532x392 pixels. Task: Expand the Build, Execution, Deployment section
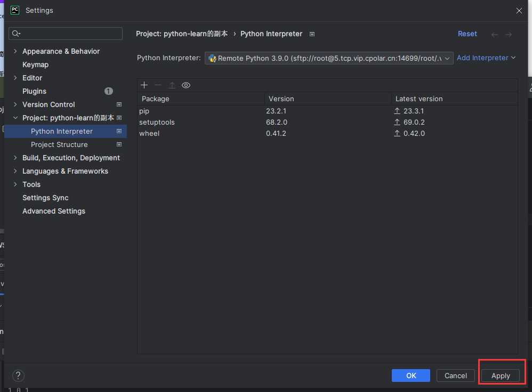(15, 158)
